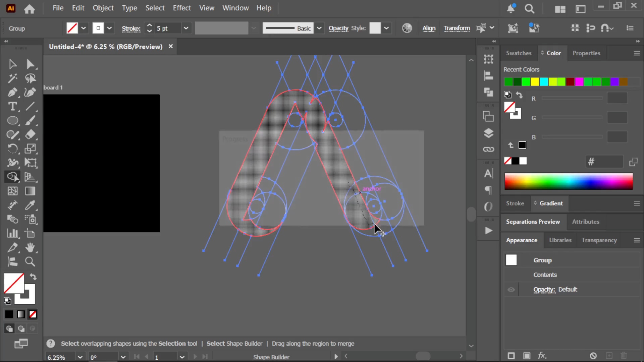
Task: Pick the Eyedropper tool
Action: (30, 205)
